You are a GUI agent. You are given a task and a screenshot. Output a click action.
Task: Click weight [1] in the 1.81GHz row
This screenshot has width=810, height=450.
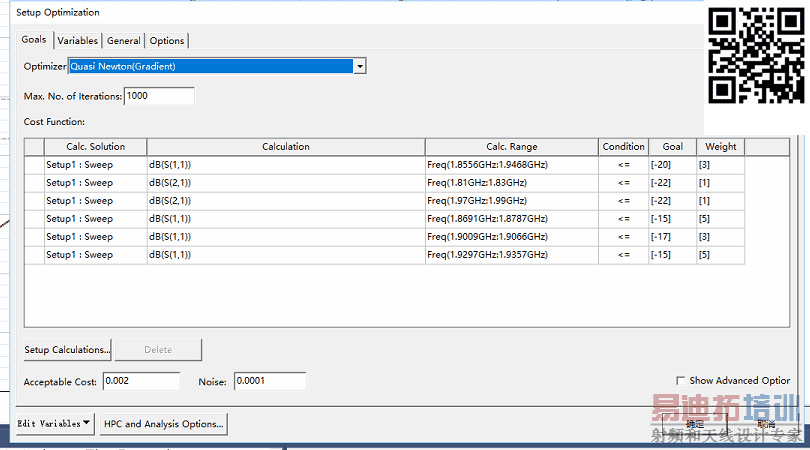[x=721, y=183]
